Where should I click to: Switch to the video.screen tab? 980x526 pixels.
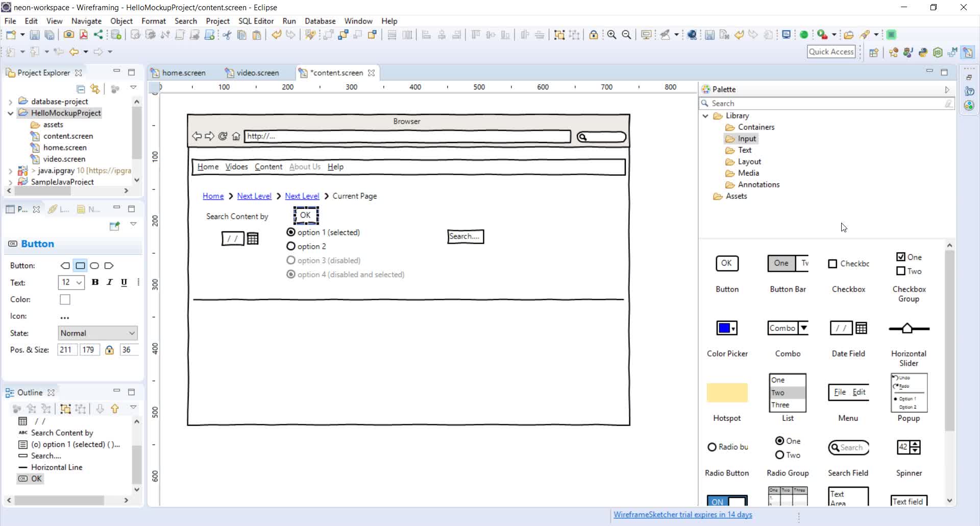click(257, 73)
